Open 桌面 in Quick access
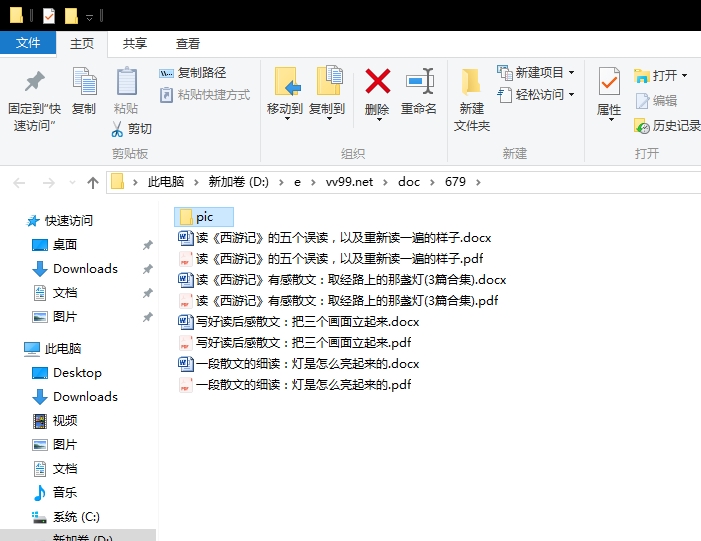Image resolution: width=701 pixels, height=541 pixels. coord(55,245)
